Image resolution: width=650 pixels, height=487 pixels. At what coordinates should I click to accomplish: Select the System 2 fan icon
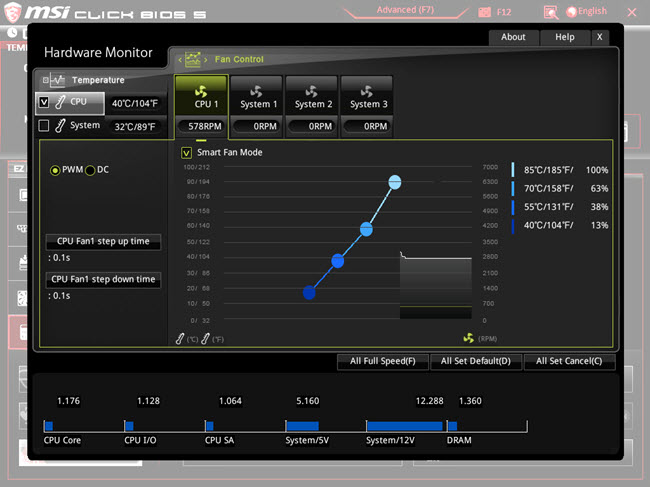[312, 90]
